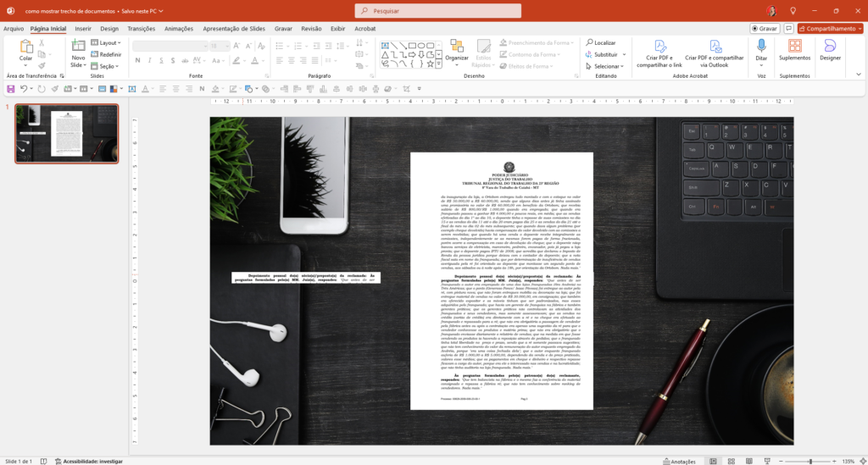868x465 pixels.
Task: Open Designer suggestions panel
Action: click(x=830, y=50)
